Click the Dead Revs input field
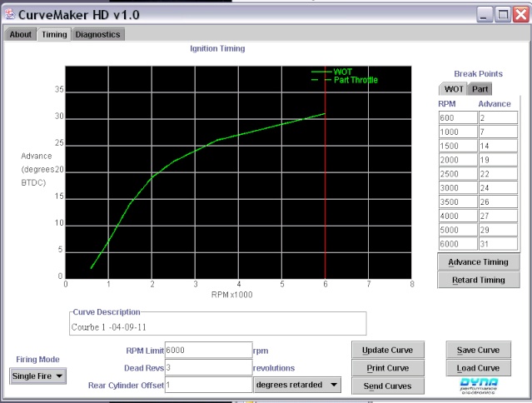532x403 pixels. tap(208, 368)
